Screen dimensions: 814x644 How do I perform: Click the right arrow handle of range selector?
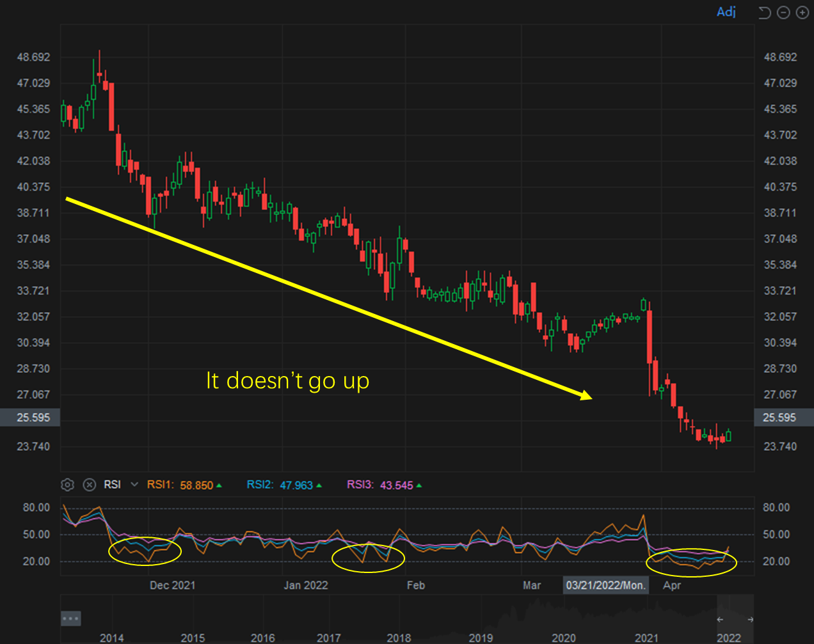[x=750, y=619]
